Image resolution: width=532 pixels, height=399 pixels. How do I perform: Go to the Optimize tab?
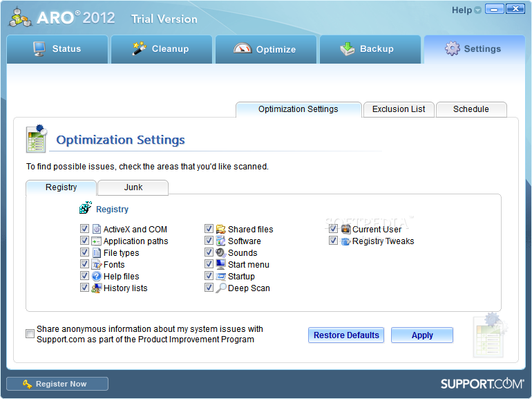[x=266, y=49]
